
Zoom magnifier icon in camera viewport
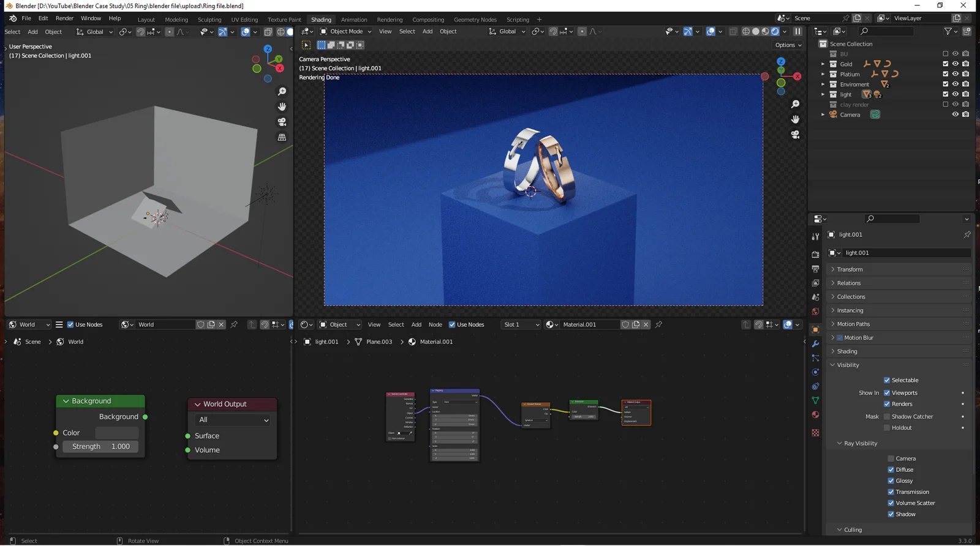point(795,104)
